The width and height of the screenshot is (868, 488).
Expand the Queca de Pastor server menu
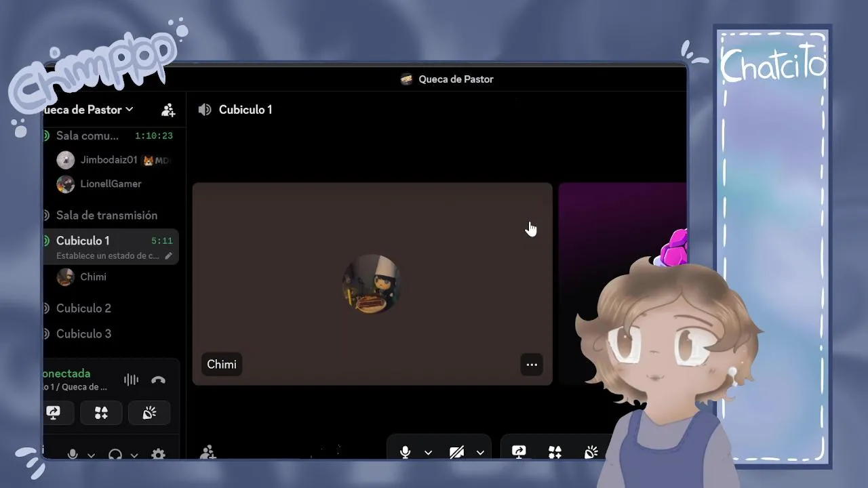pos(89,110)
